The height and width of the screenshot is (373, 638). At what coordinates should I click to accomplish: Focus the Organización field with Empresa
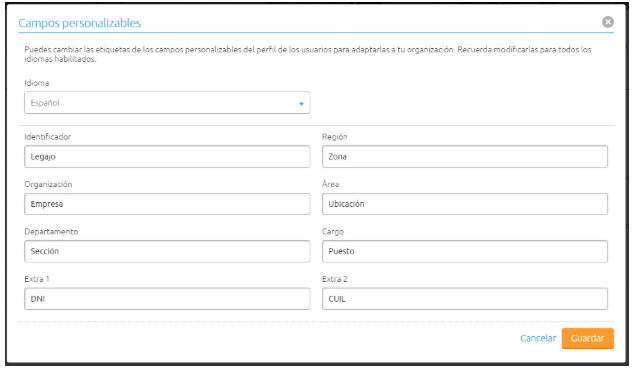[x=167, y=204]
